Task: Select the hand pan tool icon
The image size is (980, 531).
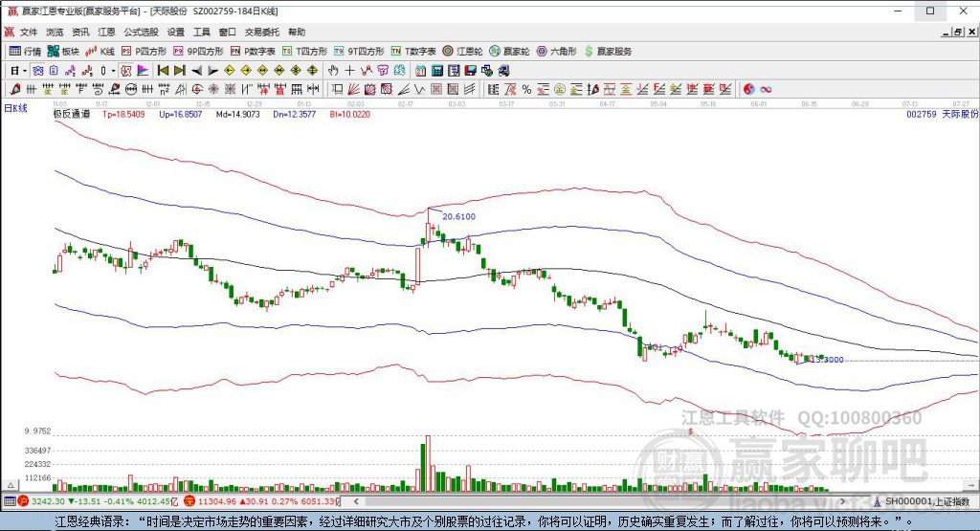Action: click(333, 71)
